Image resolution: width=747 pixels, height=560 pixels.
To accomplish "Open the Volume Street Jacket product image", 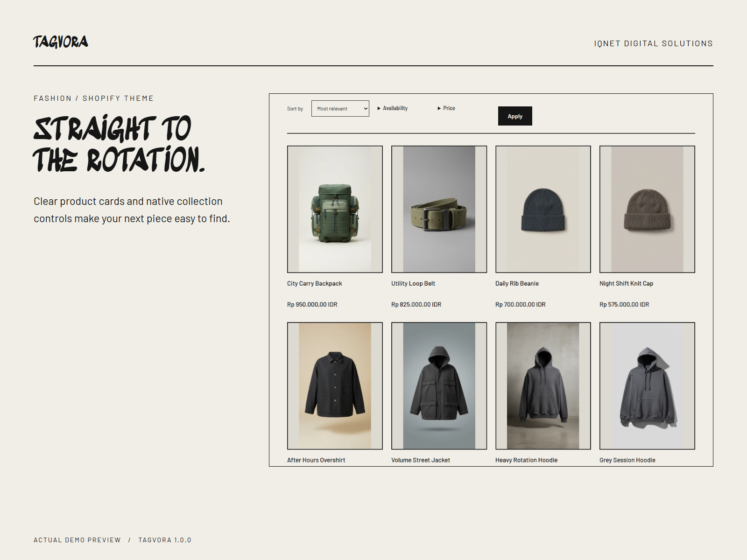I will point(439,386).
